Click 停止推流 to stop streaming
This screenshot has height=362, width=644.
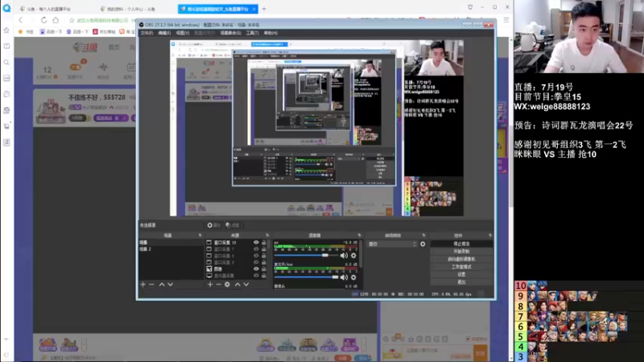461,244
